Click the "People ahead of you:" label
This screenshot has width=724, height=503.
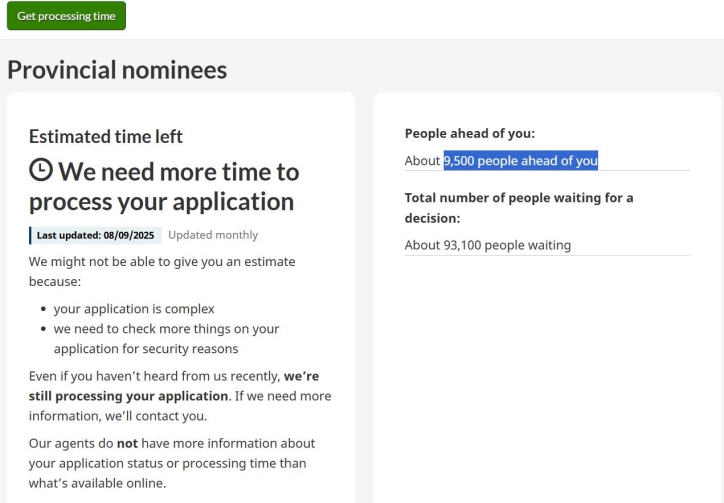click(x=470, y=133)
